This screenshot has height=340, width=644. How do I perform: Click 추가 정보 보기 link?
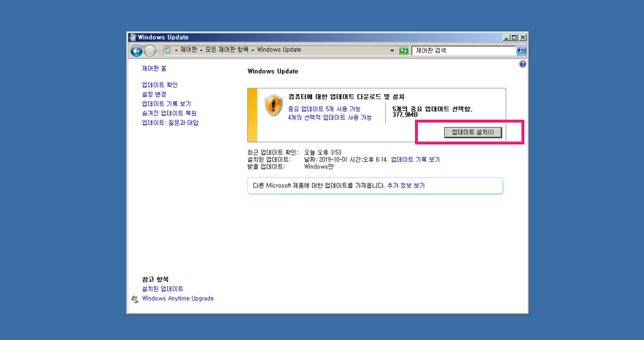point(406,185)
